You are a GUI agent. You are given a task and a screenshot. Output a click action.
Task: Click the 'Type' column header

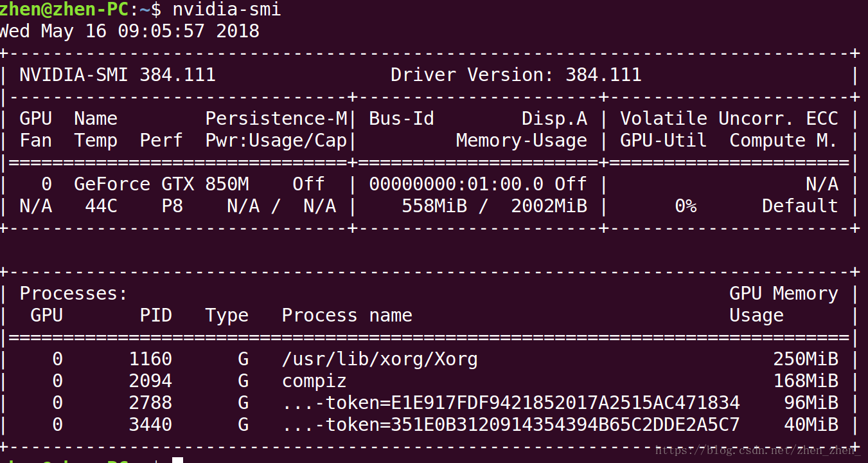pyautogui.click(x=227, y=316)
